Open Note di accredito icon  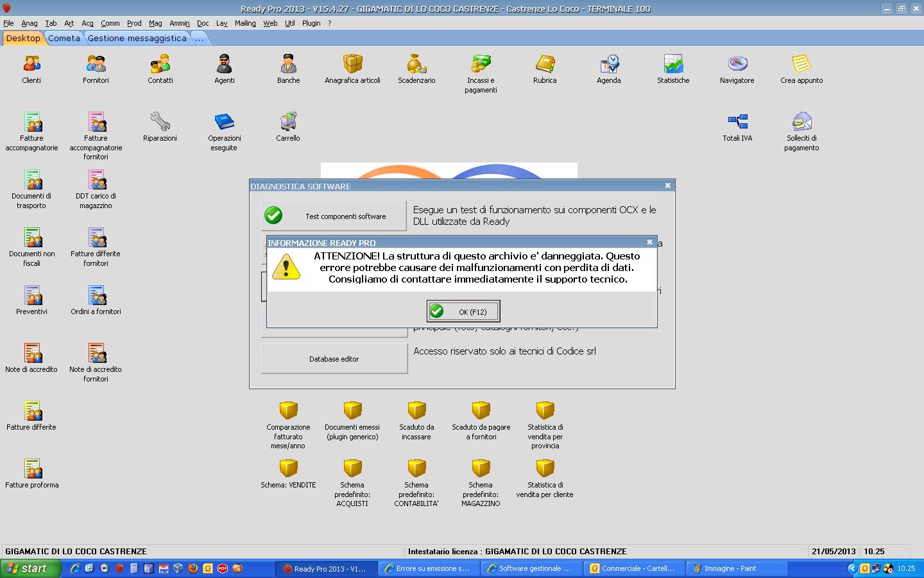coord(31,353)
